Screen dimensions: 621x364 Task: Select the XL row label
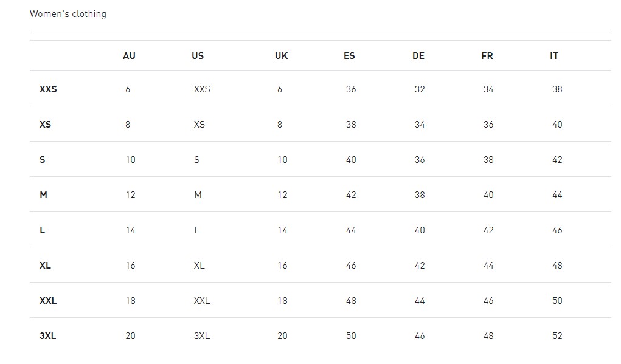(45, 266)
